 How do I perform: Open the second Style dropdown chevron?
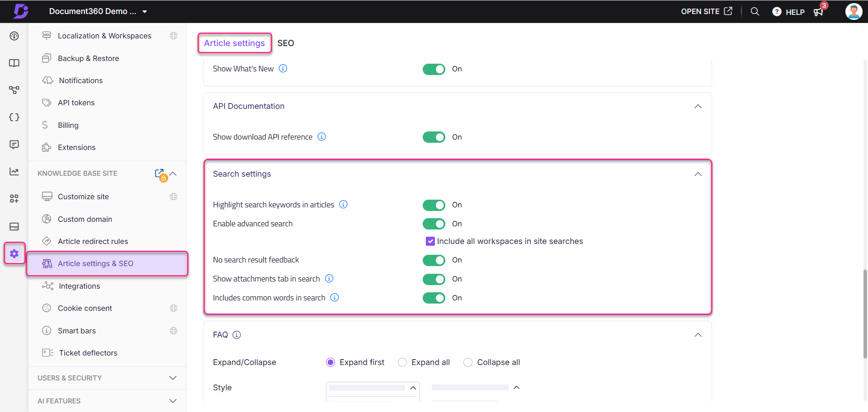point(517,388)
